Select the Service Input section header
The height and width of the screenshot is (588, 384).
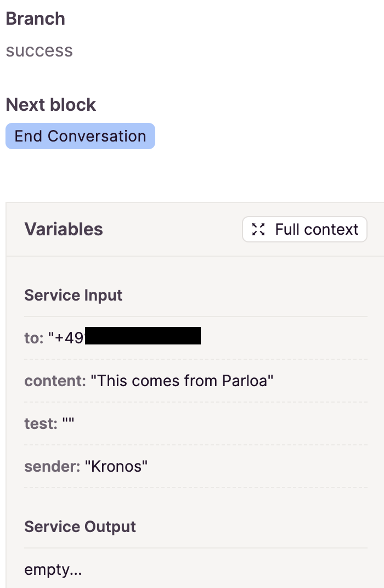(73, 295)
